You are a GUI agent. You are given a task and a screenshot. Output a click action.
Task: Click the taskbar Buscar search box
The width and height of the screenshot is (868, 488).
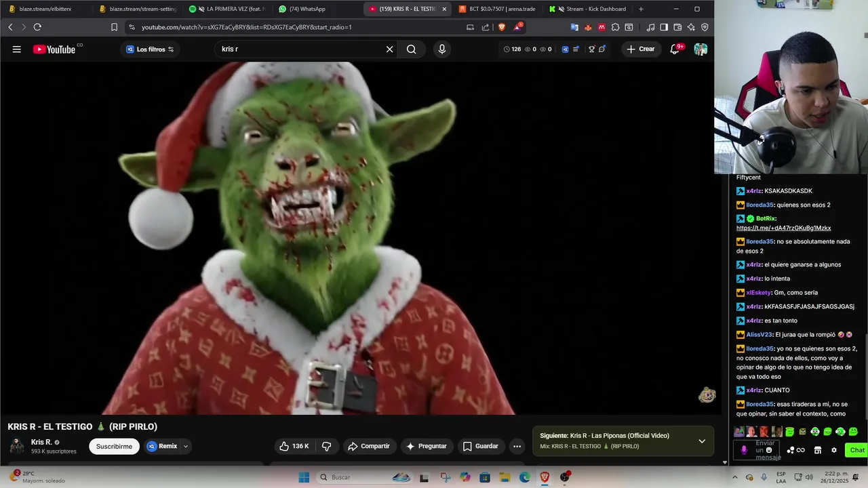[365, 477]
